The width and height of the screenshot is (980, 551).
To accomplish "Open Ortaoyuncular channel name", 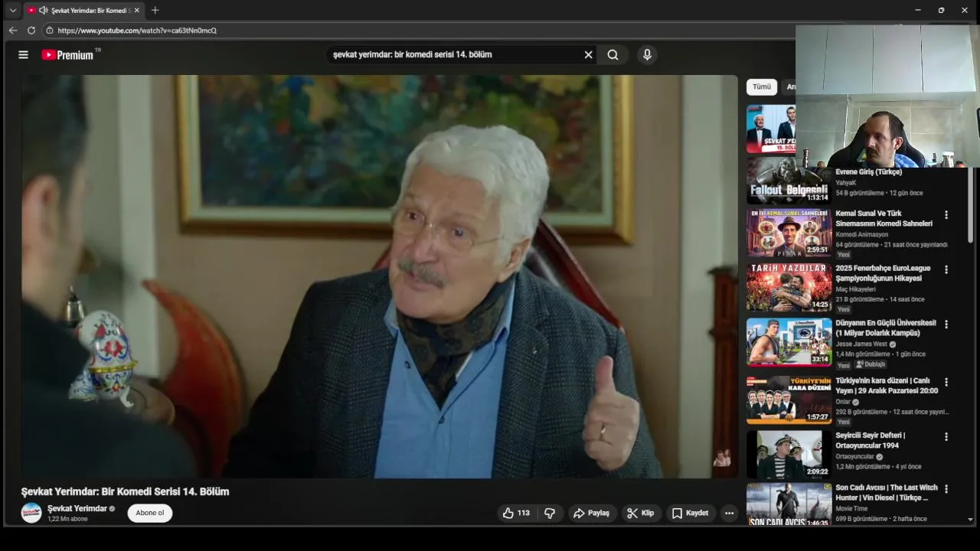I will coord(854,457).
